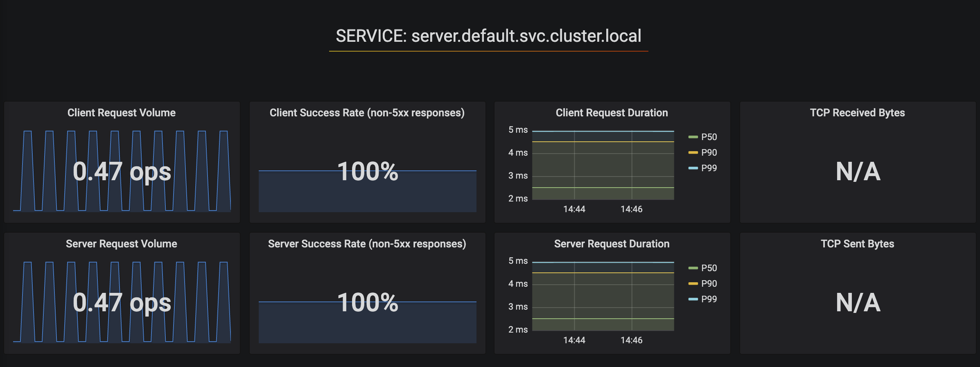980x367 pixels.
Task: Open Client Success Rate panel title
Action: point(367,113)
